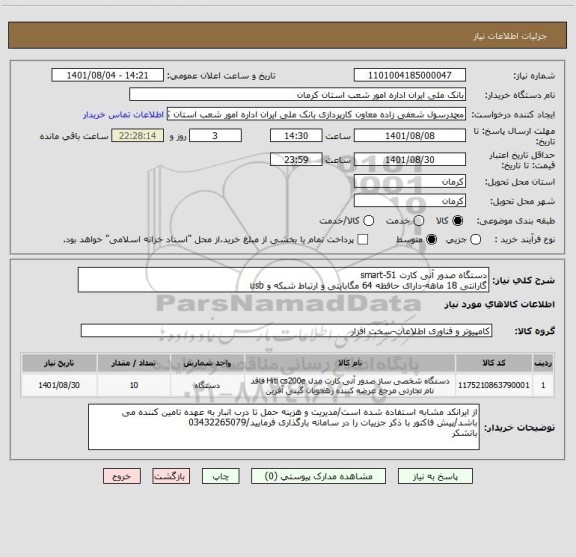Click the طبقه بندی موضوعی label
576x557 pixels.
coord(516,221)
